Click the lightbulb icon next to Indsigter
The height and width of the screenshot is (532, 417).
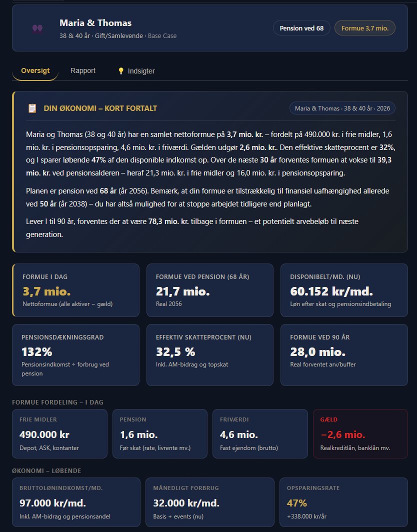(x=120, y=71)
